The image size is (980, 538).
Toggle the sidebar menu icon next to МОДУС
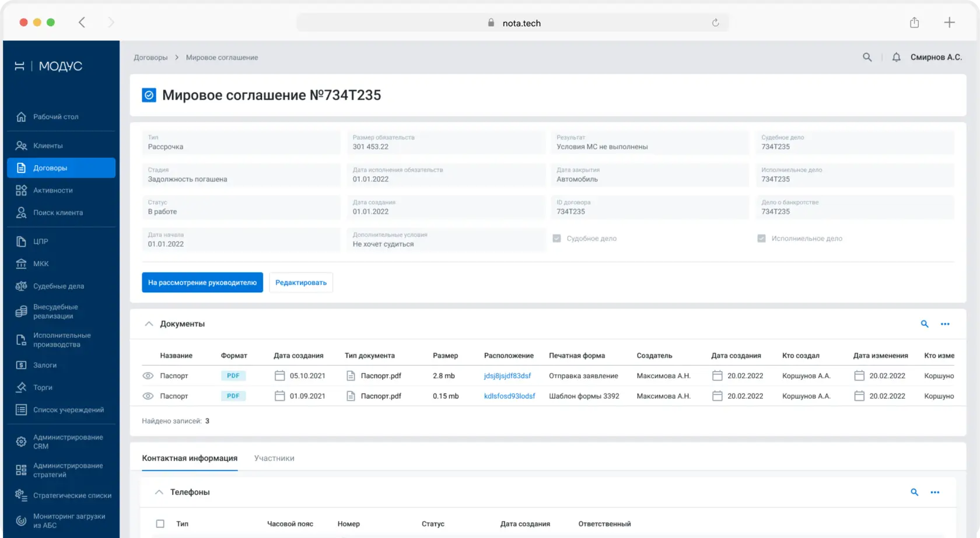point(19,66)
